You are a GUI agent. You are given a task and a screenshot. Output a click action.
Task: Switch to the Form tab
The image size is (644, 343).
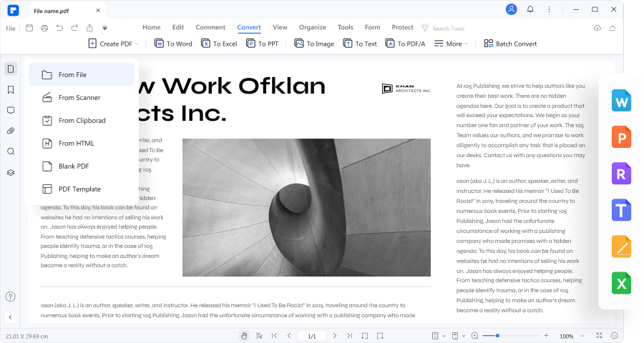pos(373,27)
